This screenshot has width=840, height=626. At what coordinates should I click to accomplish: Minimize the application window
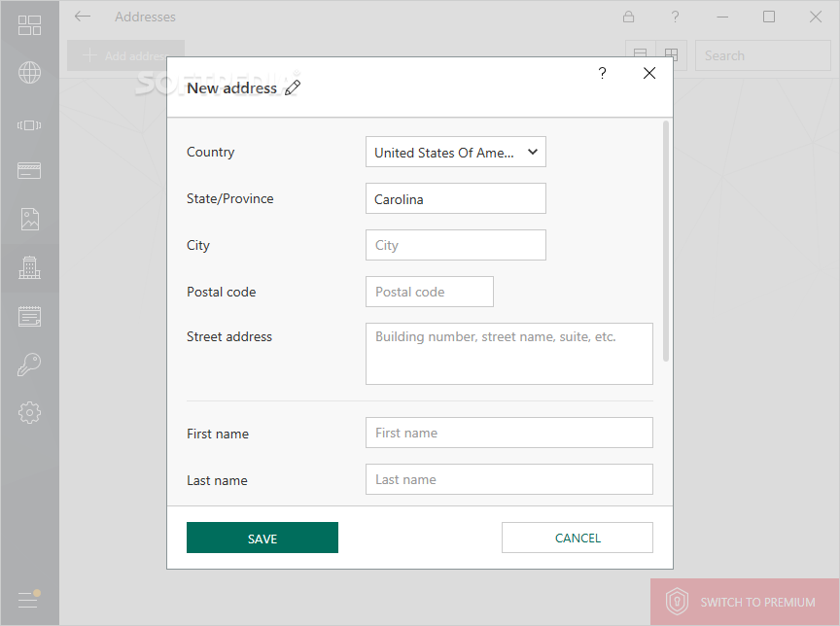pyautogui.click(x=722, y=17)
